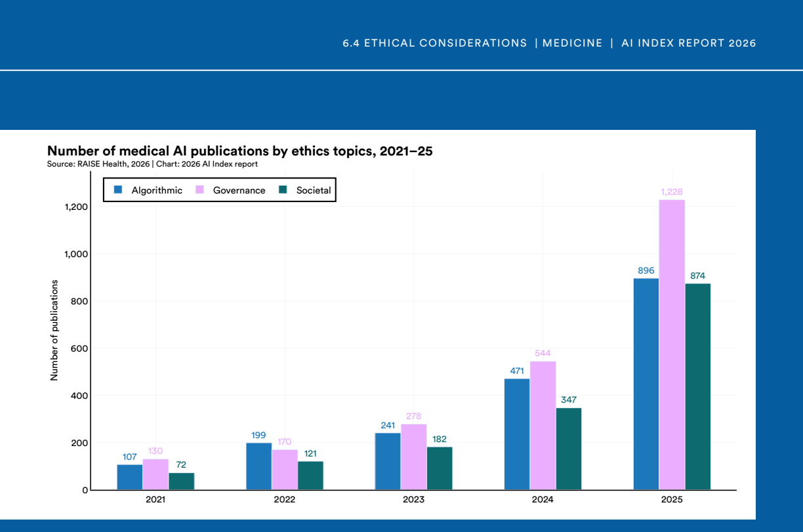
Task: Click the Governance pink legend swatch
Action: [200, 190]
